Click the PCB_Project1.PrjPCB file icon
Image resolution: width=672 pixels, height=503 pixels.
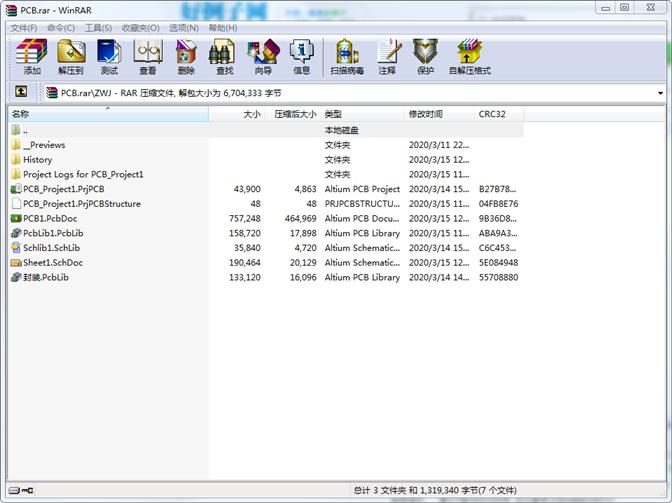coord(16,189)
